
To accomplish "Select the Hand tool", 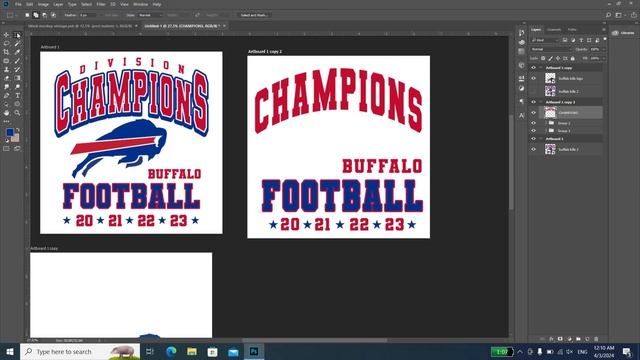I will 6,113.
